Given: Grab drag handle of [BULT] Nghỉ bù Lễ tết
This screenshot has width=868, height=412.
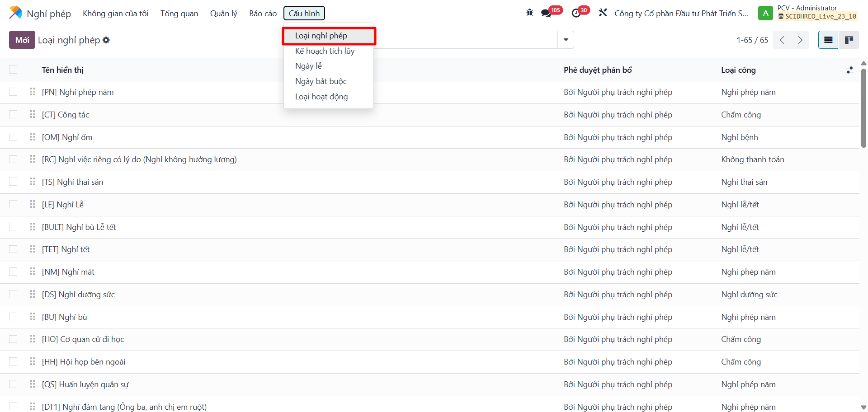Looking at the screenshot, I should [x=33, y=227].
